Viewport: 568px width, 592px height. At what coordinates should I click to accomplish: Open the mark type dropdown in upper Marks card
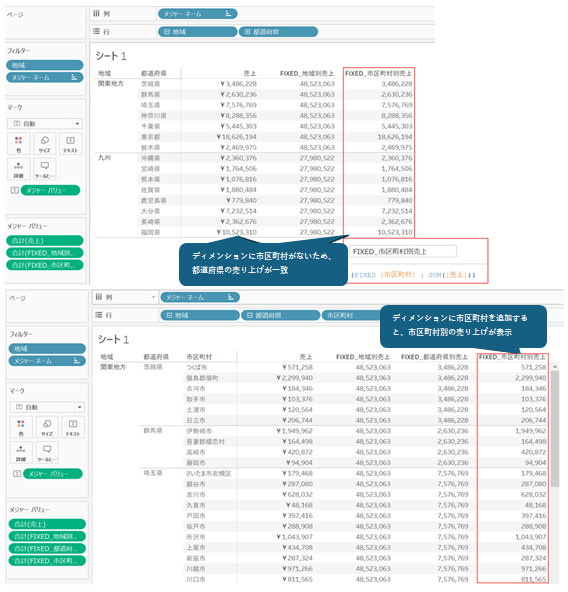[x=77, y=123]
